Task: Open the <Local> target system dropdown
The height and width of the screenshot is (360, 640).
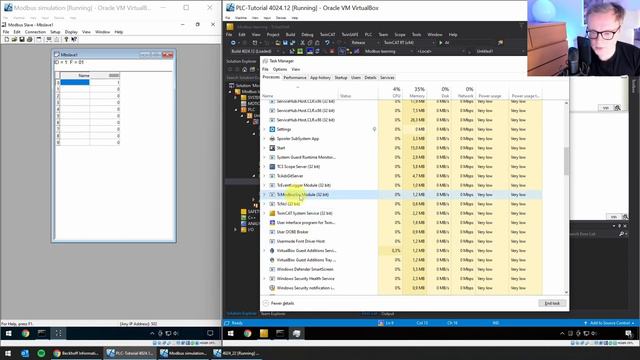Action: coord(441,51)
